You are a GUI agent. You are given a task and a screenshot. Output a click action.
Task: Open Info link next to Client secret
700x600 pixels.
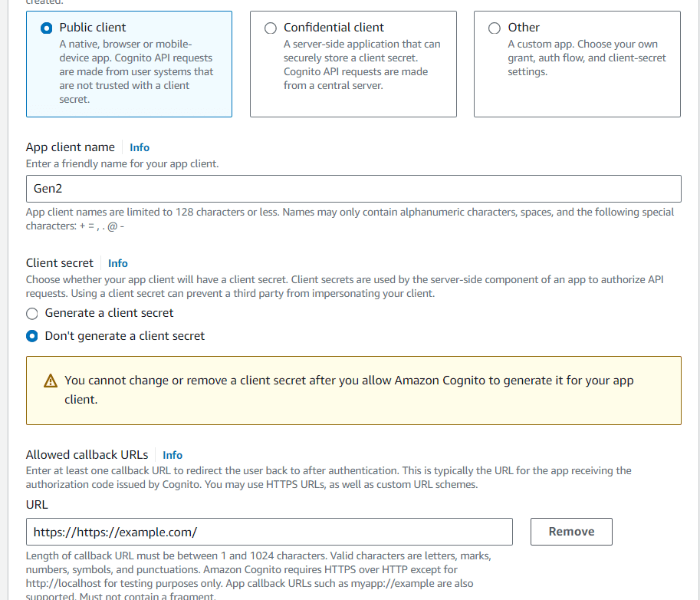point(118,263)
